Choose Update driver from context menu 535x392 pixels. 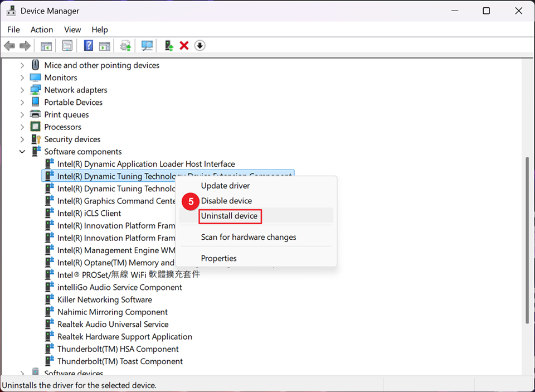(256, 186)
